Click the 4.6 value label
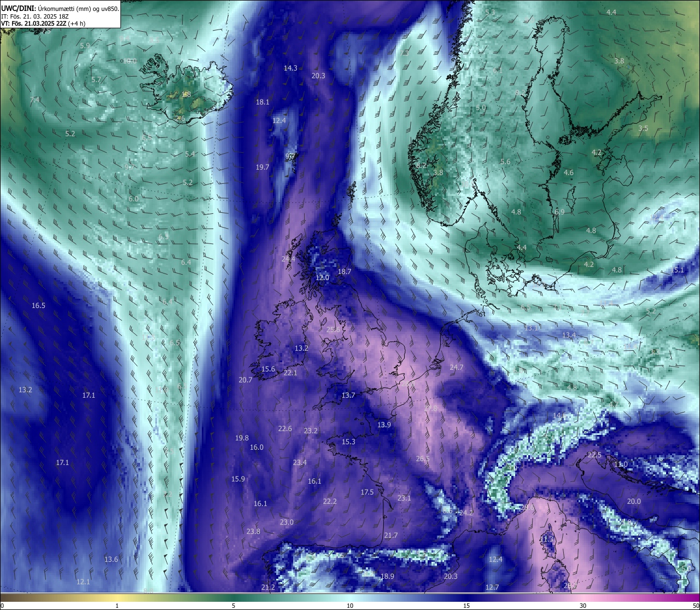The height and width of the screenshot is (610, 700). coord(569,173)
